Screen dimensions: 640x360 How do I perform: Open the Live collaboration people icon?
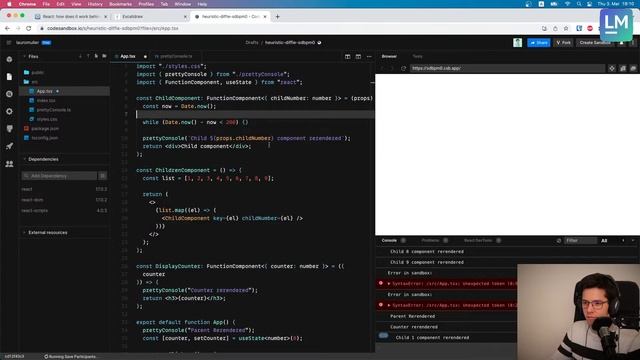coord(9,164)
